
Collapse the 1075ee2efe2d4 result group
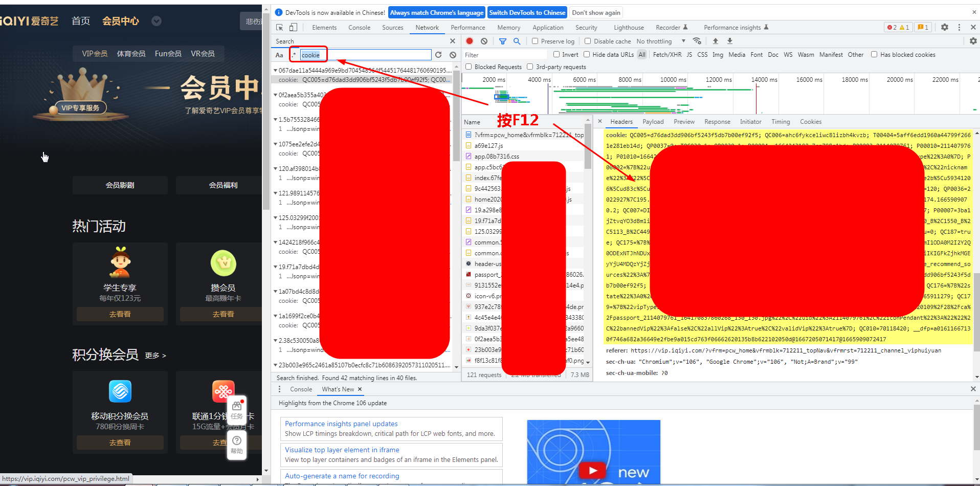point(276,144)
